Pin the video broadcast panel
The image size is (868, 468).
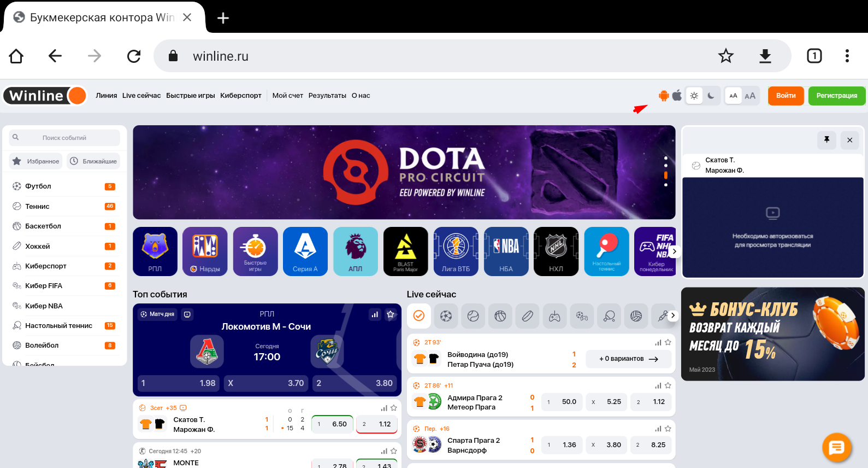826,140
